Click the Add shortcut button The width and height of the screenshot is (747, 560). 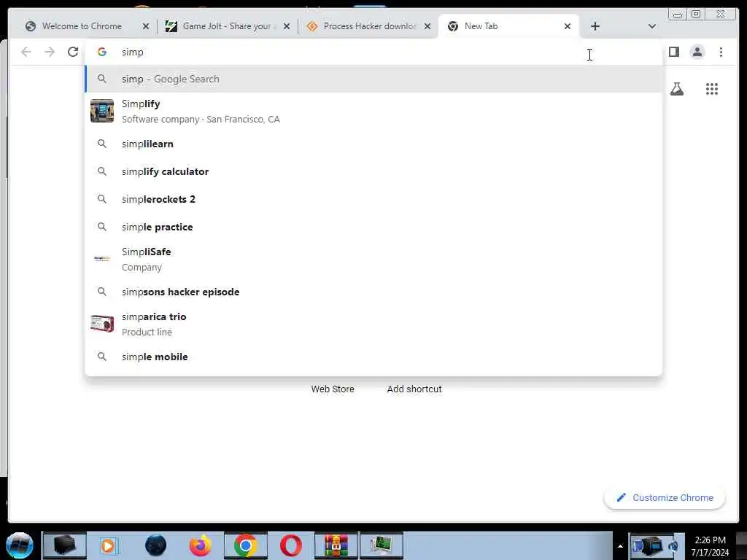tap(414, 389)
